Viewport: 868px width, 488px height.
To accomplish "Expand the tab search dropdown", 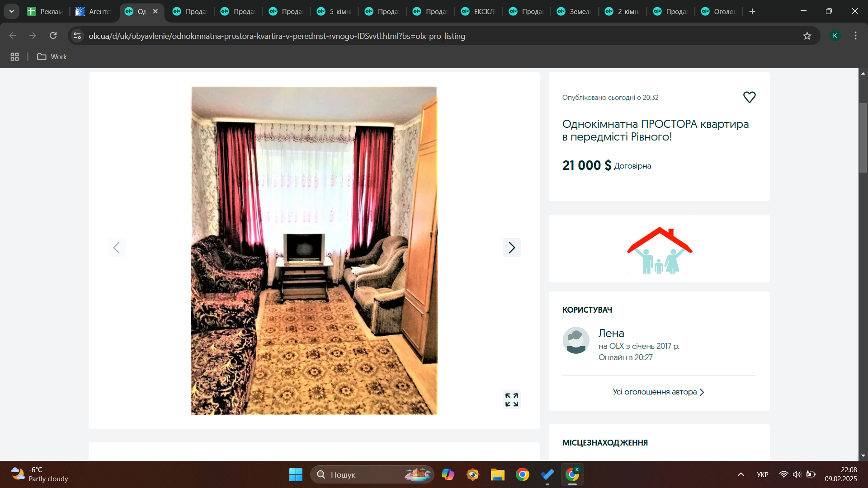I will point(12,11).
